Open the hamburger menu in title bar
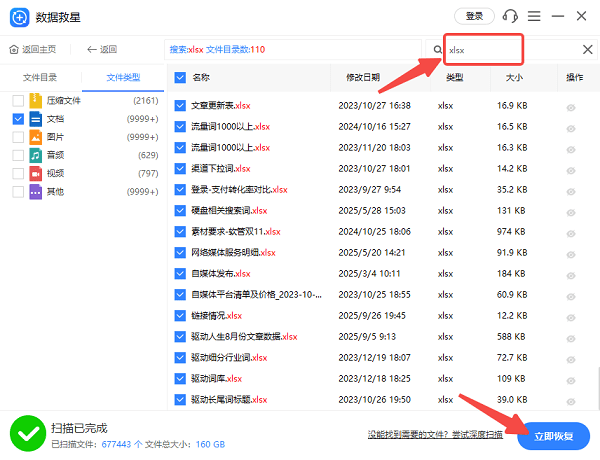Screen dimensions: 600x460 coord(534,16)
